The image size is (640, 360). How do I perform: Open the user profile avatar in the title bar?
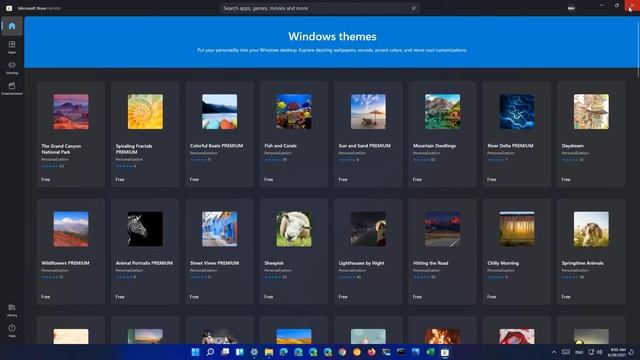pos(571,8)
